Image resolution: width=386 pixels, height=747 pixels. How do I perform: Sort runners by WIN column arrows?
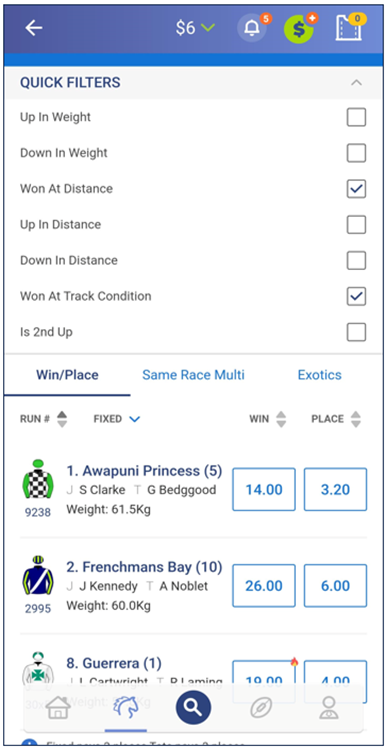click(282, 419)
